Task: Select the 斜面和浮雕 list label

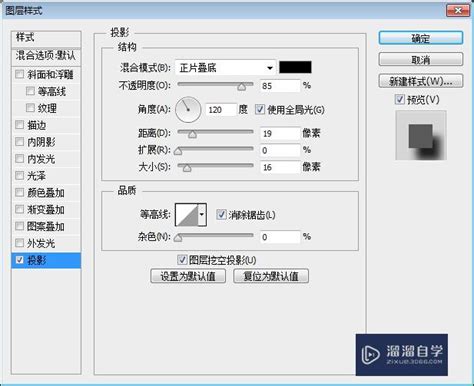Action: [50, 74]
